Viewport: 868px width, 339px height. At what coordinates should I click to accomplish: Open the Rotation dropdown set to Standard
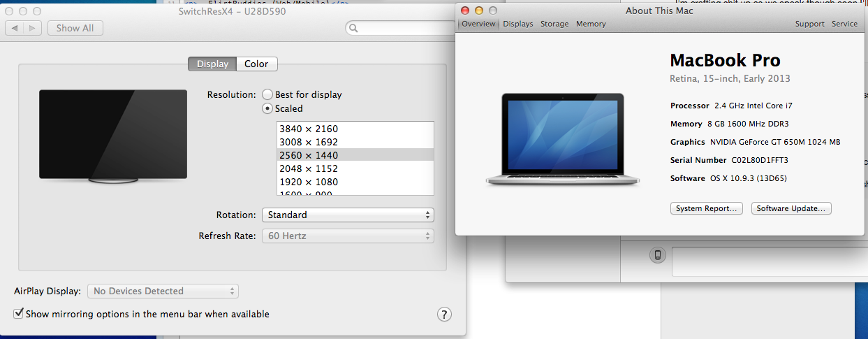click(x=348, y=215)
